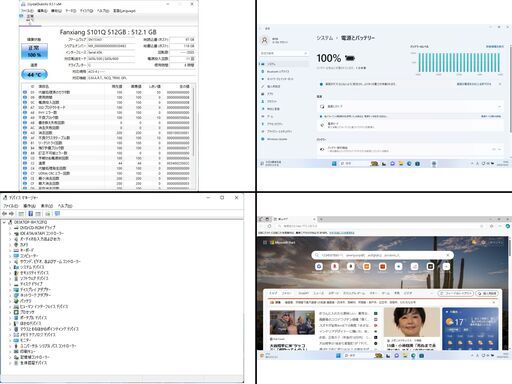Expand the プロセッサ tree node
Viewport: 512px width, 384px height.
pos(10,312)
